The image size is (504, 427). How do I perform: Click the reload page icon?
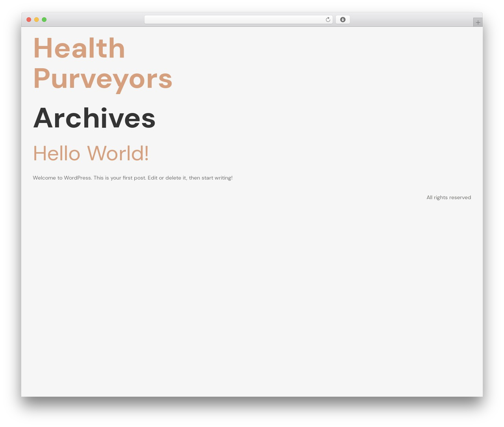(x=328, y=20)
